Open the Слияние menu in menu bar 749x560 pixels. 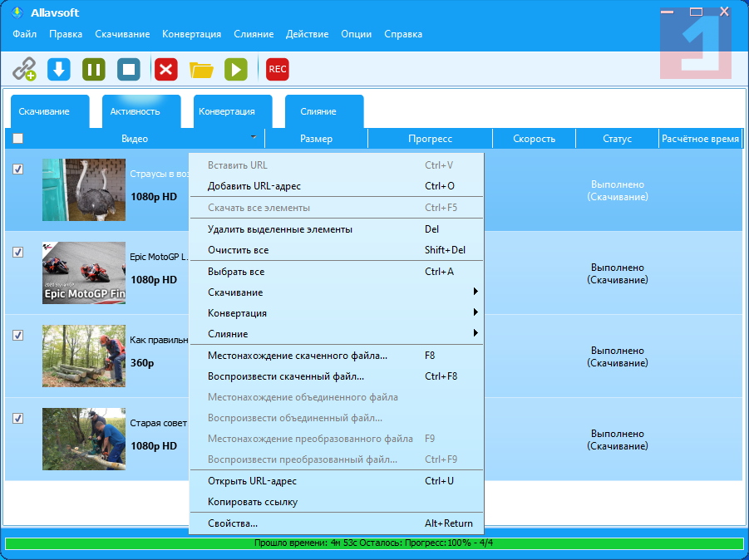[x=254, y=34]
